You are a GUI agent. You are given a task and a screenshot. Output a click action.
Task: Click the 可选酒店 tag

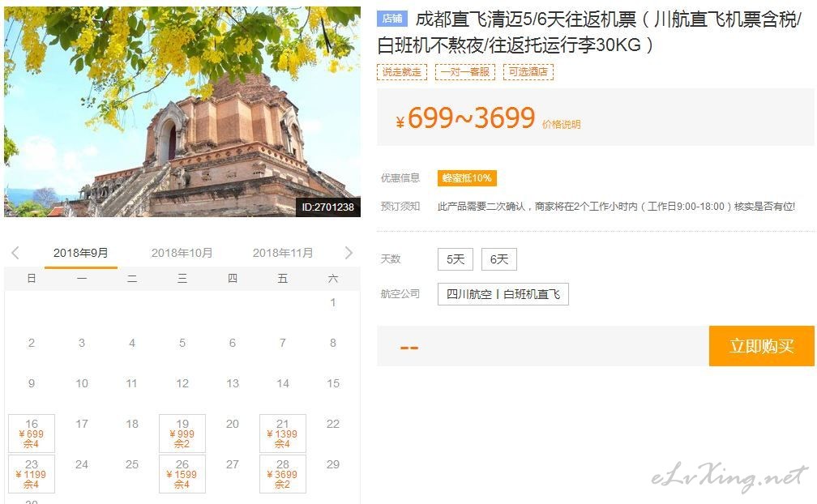tap(528, 72)
